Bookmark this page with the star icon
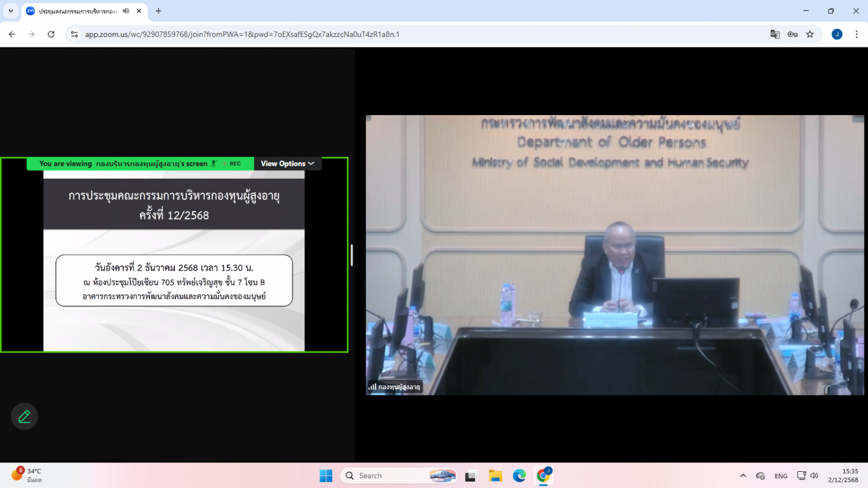 tap(810, 35)
